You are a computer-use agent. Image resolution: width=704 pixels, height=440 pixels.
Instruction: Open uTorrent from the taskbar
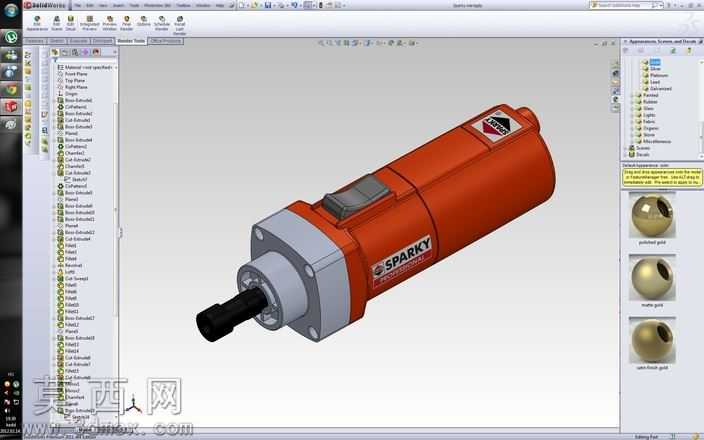pos(11,37)
